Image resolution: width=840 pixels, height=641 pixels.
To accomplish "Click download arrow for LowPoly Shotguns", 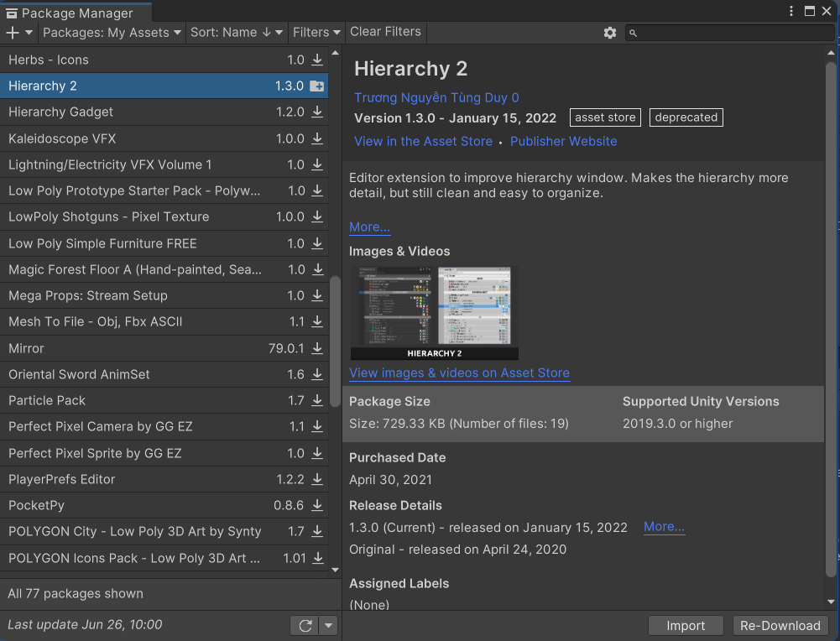I will click(x=317, y=216).
